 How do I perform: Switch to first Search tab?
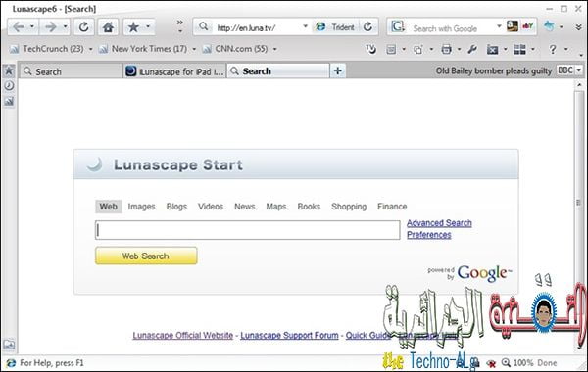coord(72,71)
